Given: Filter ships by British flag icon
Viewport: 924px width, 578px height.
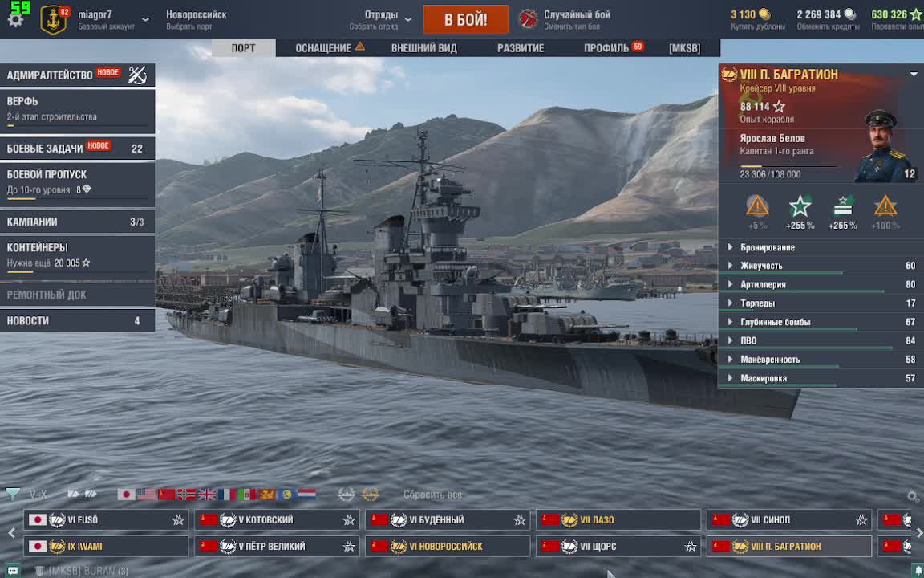Looking at the screenshot, I should pyautogui.click(x=207, y=495).
